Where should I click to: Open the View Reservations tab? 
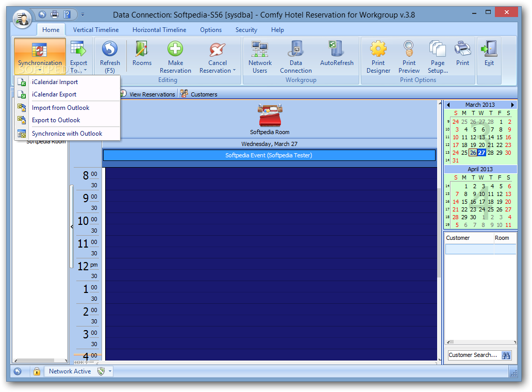148,94
